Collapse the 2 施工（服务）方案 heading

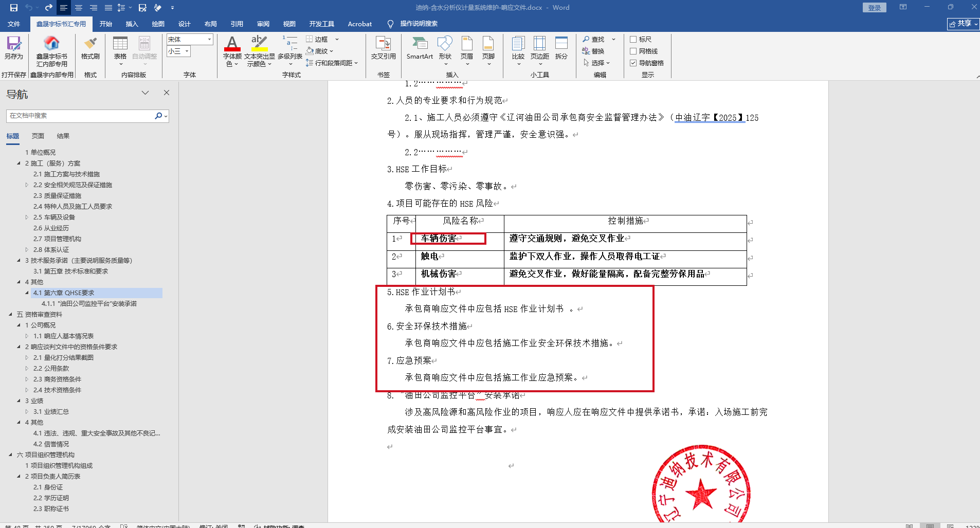pyautogui.click(x=19, y=163)
